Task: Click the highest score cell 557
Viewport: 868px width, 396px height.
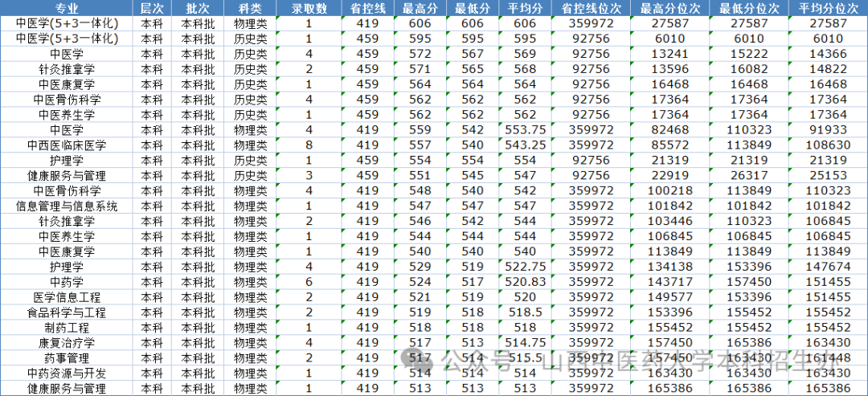Action: [420, 145]
